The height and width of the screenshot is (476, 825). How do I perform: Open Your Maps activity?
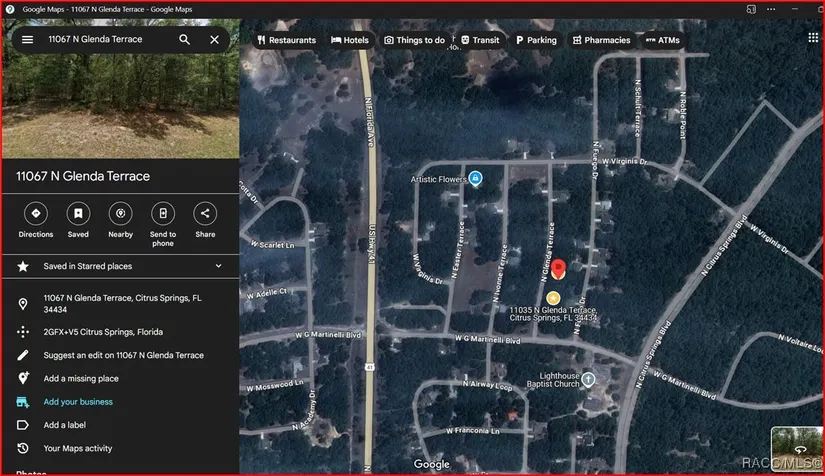[78, 449]
